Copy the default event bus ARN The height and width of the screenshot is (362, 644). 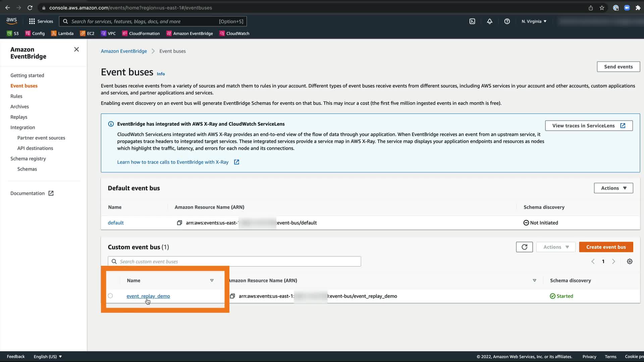coord(179,223)
